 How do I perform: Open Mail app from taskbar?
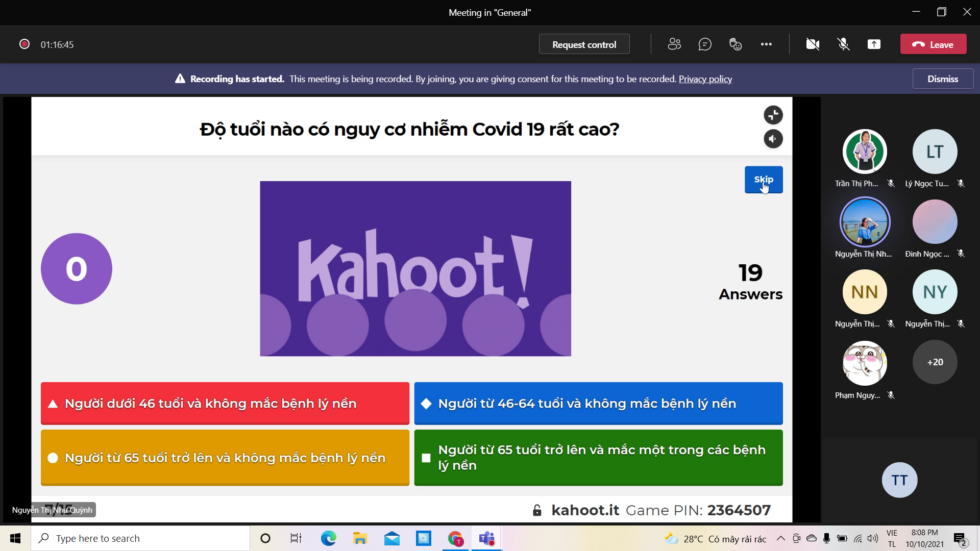tap(392, 538)
